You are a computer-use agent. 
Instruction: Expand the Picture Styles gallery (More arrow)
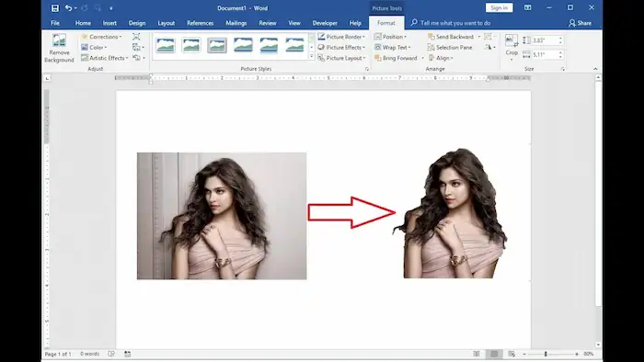tap(312, 56)
